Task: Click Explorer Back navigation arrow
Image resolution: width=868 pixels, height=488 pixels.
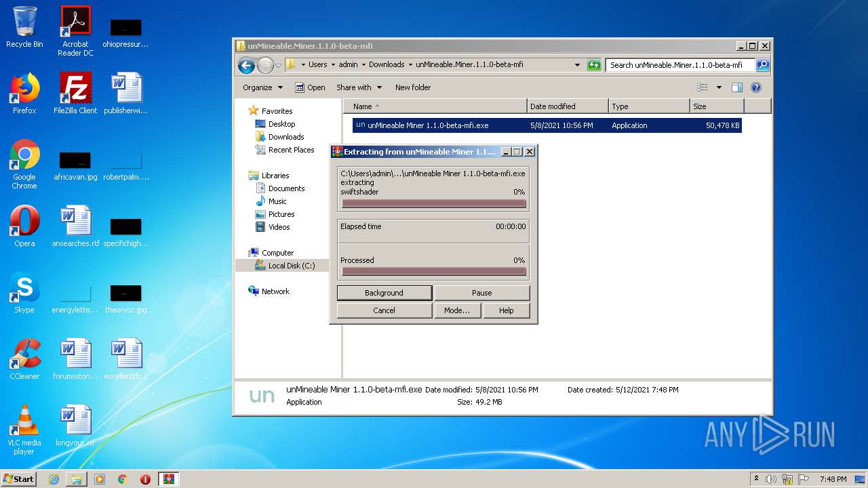Action: tap(246, 65)
